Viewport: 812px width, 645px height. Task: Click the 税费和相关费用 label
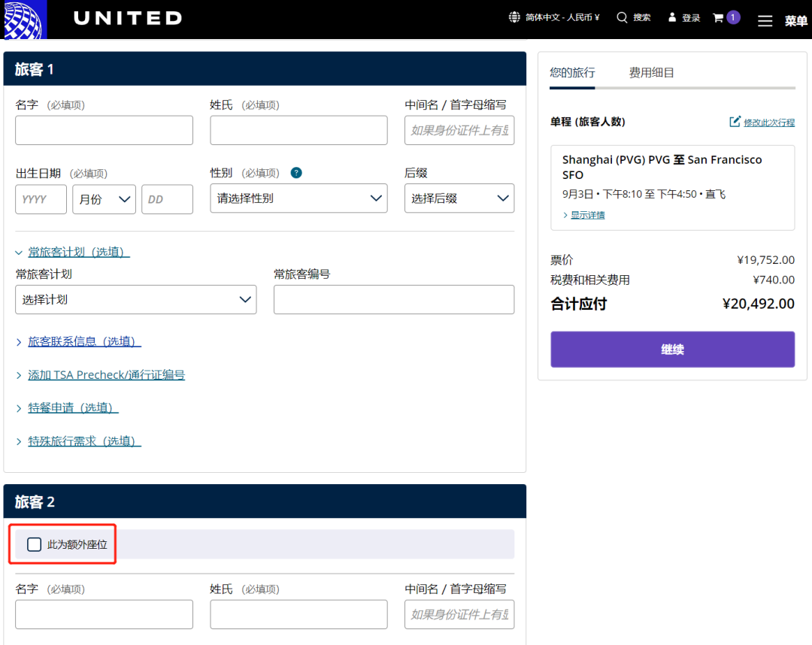click(x=590, y=280)
